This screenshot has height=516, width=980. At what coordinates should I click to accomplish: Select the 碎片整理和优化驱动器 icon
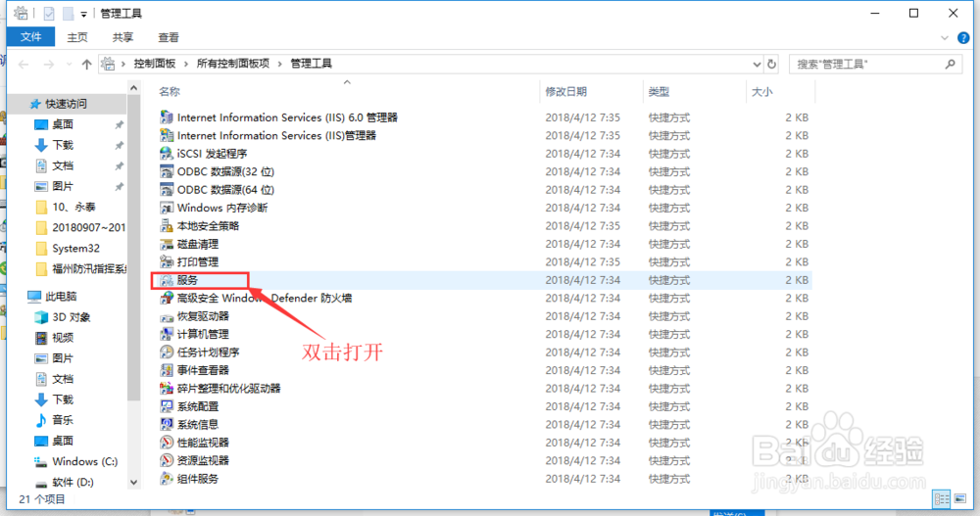pyautogui.click(x=167, y=389)
